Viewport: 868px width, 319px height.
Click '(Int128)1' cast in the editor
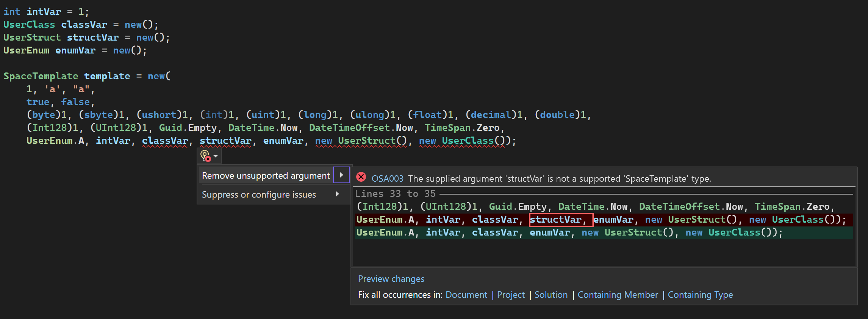52,128
